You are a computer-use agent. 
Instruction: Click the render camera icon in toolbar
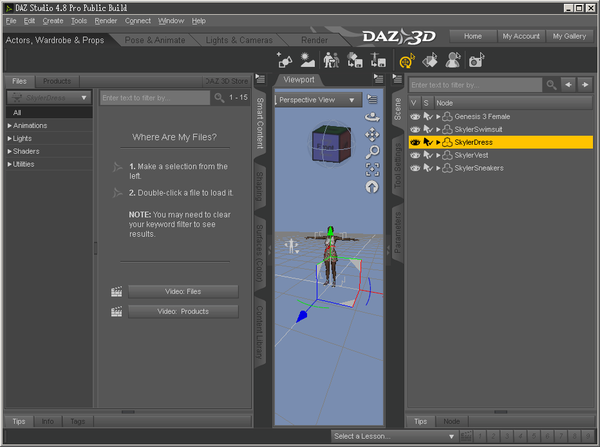[476, 60]
